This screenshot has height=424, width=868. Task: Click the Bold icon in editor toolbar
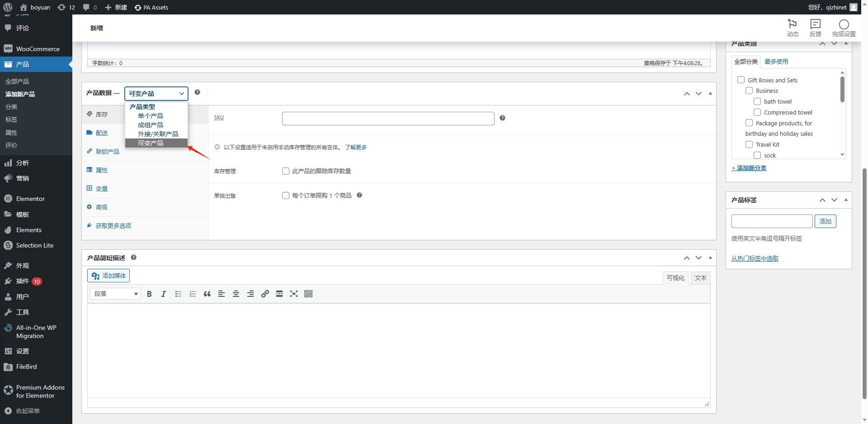(x=149, y=294)
